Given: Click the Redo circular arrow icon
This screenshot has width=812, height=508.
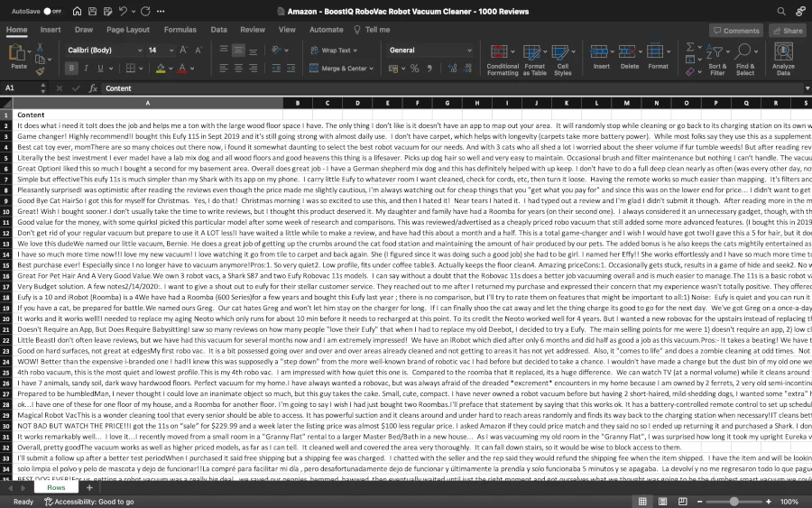Looking at the screenshot, I should [145, 11].
